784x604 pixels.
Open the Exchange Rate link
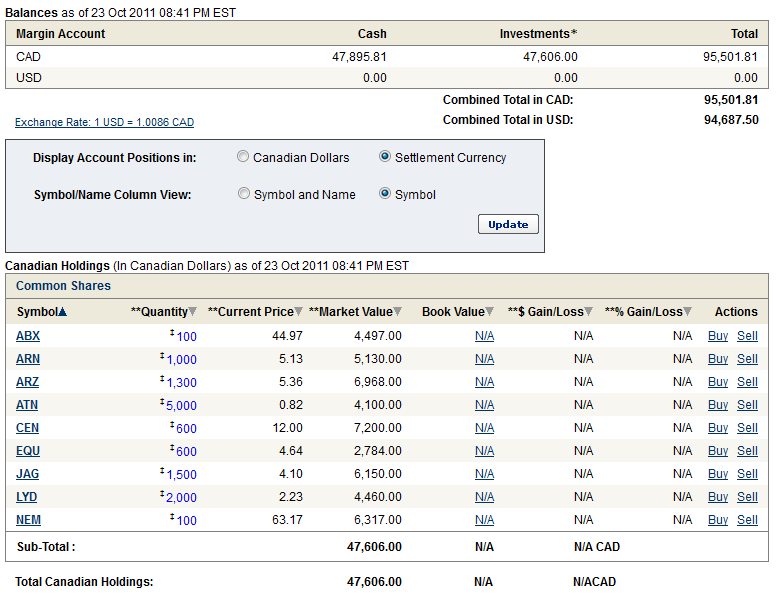click(x=104, y=122)
